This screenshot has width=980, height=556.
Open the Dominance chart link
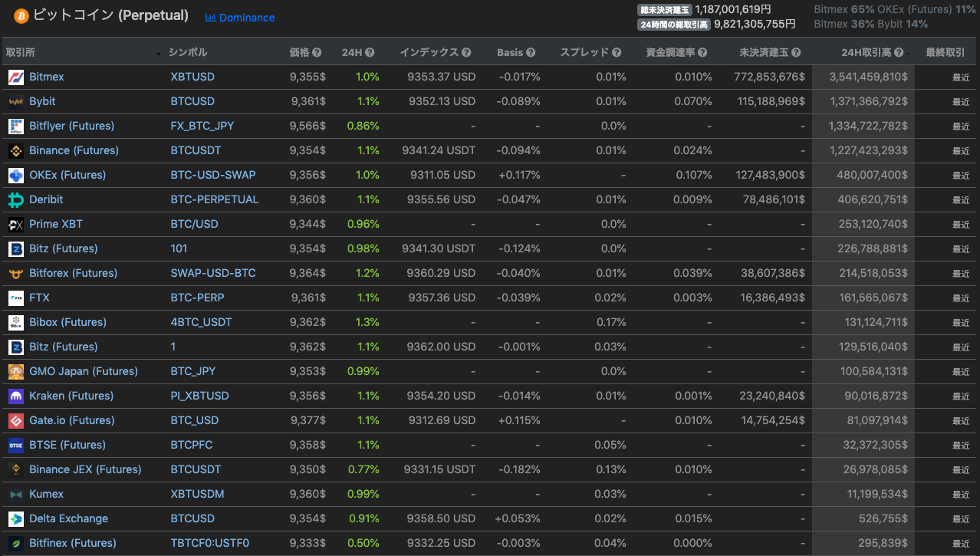click(x=240, y=18)
